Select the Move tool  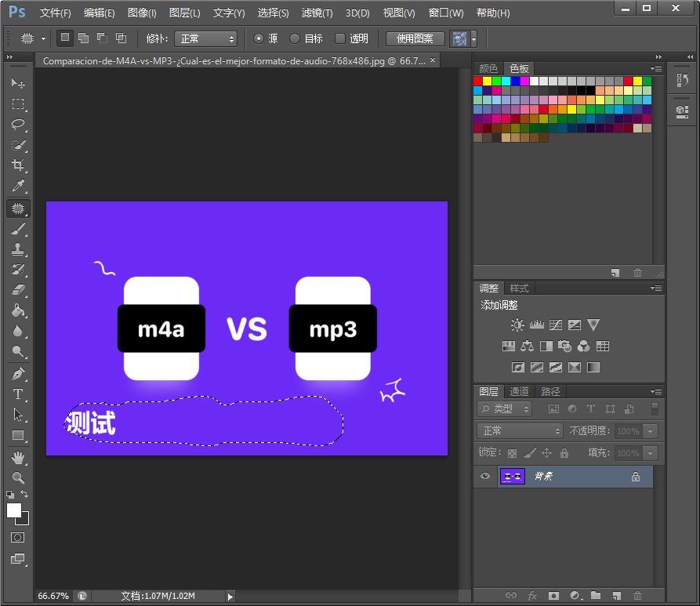point(18,83)
